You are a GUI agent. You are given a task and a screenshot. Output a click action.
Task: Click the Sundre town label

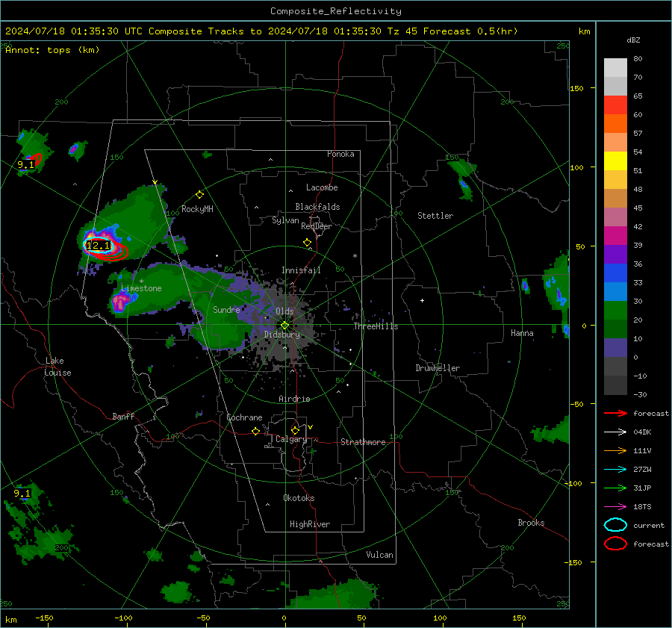pos(226,309)
